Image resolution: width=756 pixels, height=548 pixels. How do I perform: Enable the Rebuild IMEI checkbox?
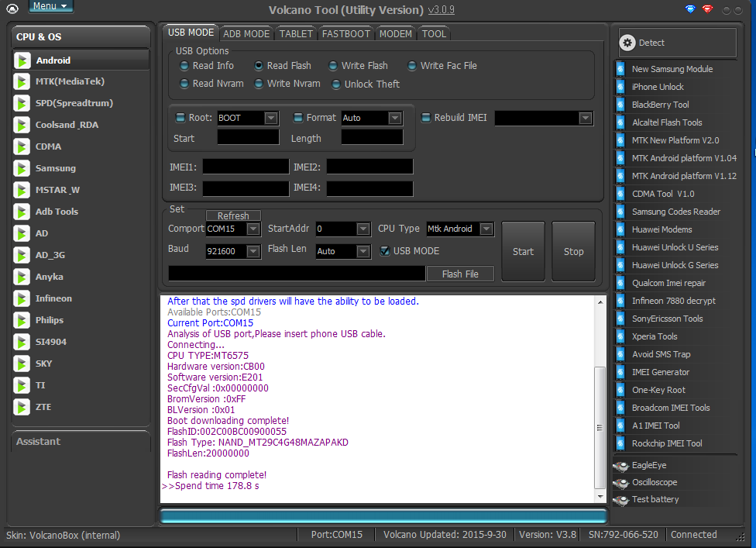[426, 118]
